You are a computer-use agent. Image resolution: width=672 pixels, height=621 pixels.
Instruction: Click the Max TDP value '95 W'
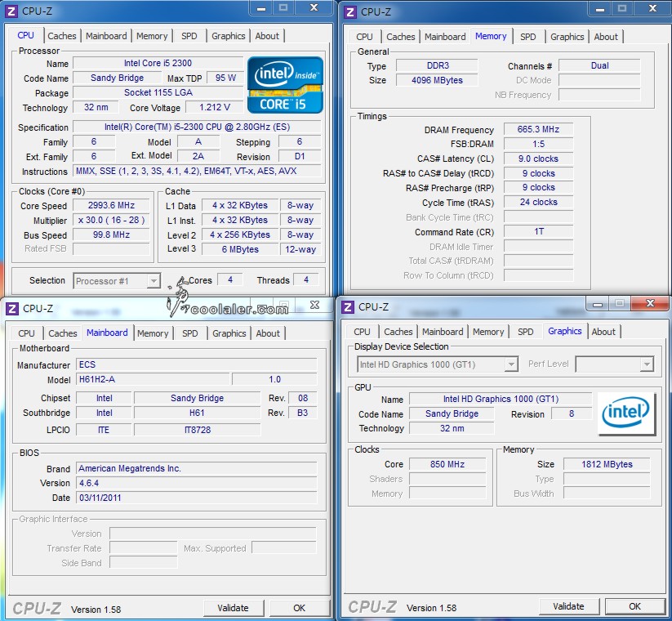[x=225, y=78]
